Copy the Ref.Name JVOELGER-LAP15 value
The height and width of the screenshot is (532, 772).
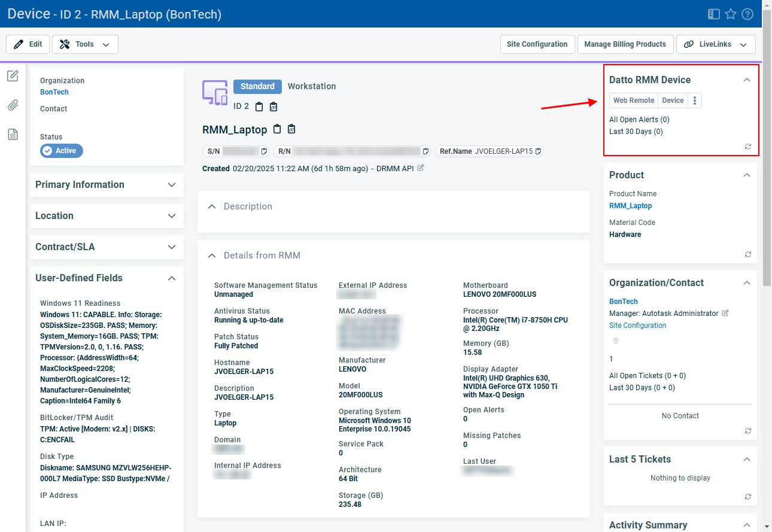click(538, 151)
